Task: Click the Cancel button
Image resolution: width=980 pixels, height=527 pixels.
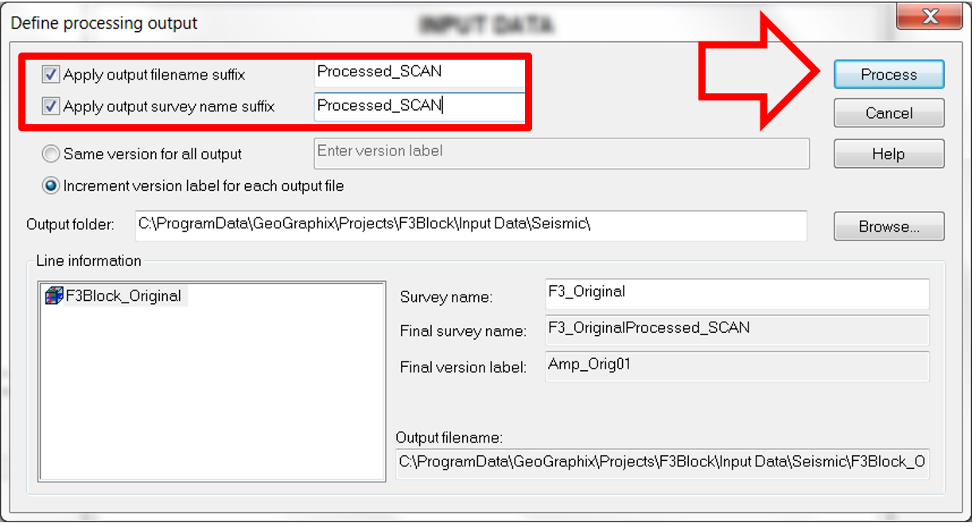Action: 889,113
